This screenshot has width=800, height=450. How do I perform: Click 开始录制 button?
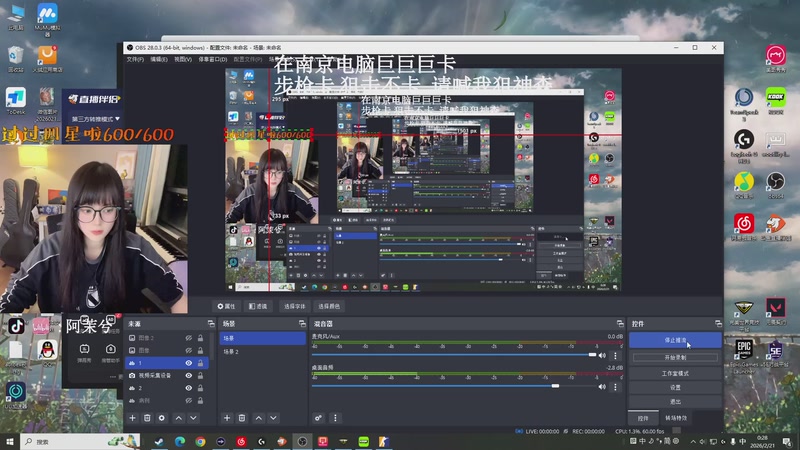tap(675, 358)
